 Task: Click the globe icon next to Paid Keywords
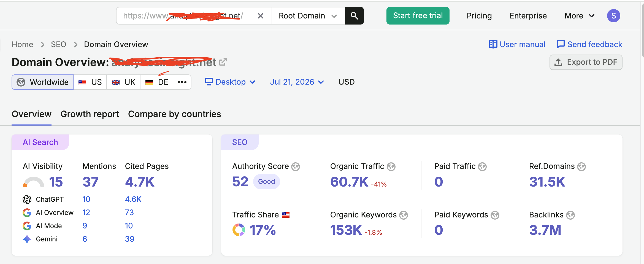coord(495,215)
